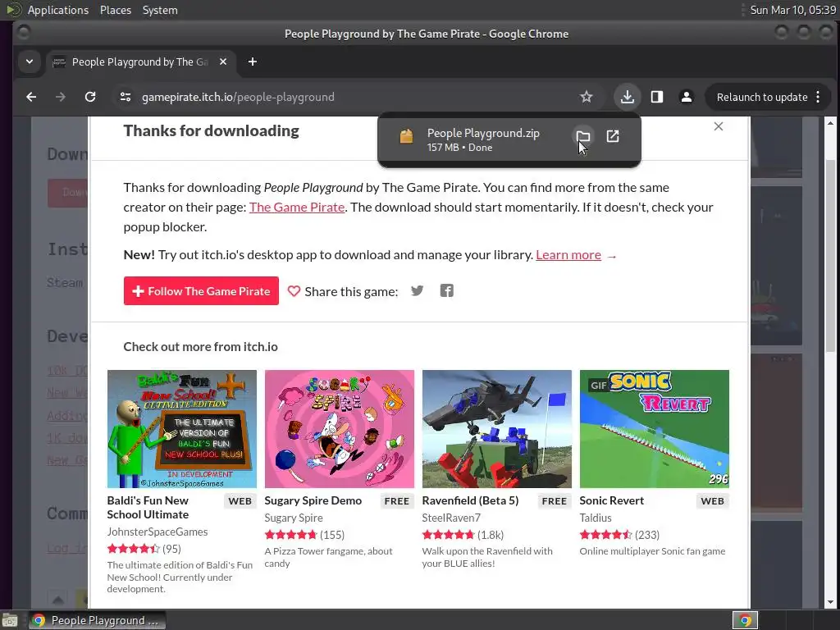
Task: Open People Playground.zip in new tab
Action: pyautogui.click(x=613, y=137)
